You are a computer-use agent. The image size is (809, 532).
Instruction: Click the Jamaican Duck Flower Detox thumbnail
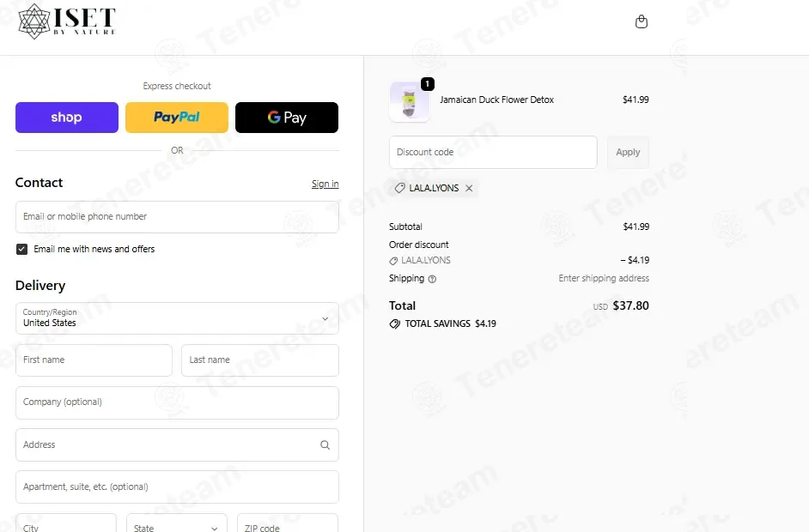coord(409,101)
